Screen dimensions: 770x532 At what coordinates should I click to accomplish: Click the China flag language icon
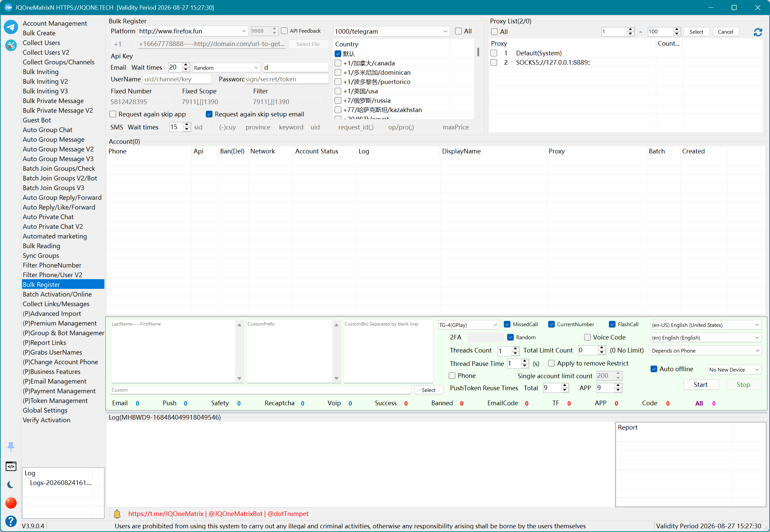click(x=11, y=503)
